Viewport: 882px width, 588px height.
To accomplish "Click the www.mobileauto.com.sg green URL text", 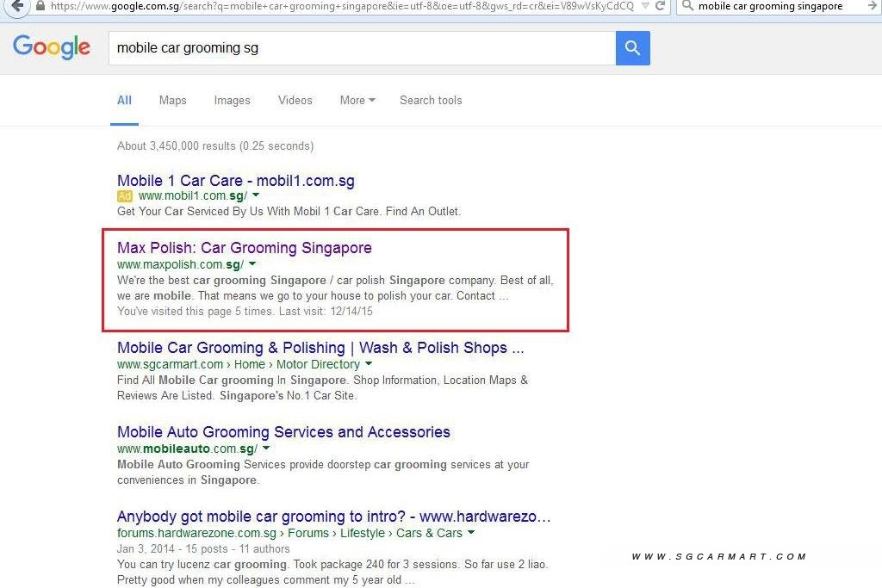I will pyautogui.click(x=187, y=449).
